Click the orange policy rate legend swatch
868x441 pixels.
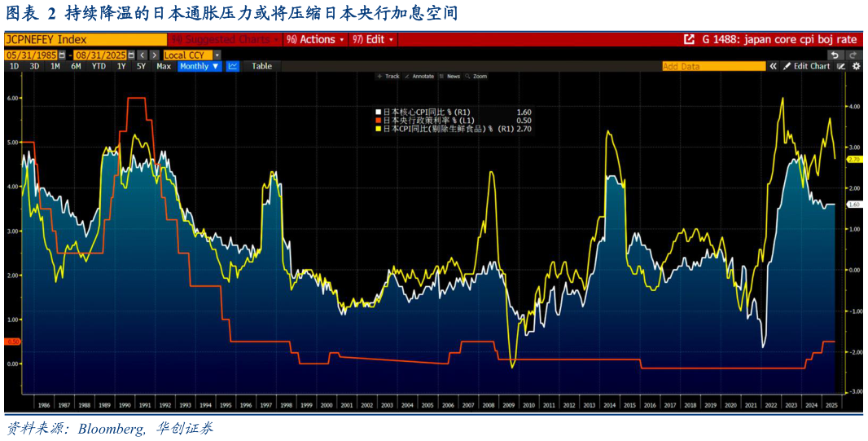[x=379, y=120]
